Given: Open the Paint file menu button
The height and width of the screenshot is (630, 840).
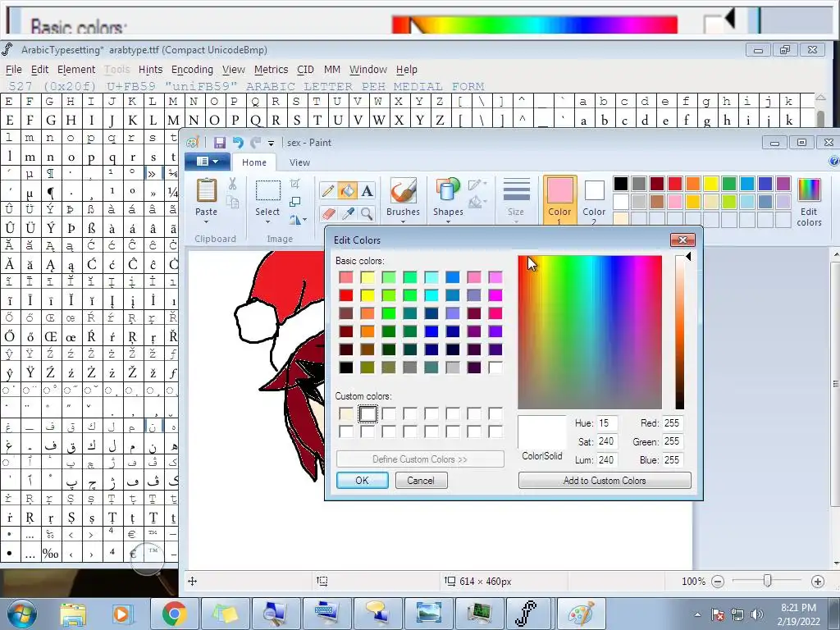Looking at the screenshot, I should [x=208, y=162].
